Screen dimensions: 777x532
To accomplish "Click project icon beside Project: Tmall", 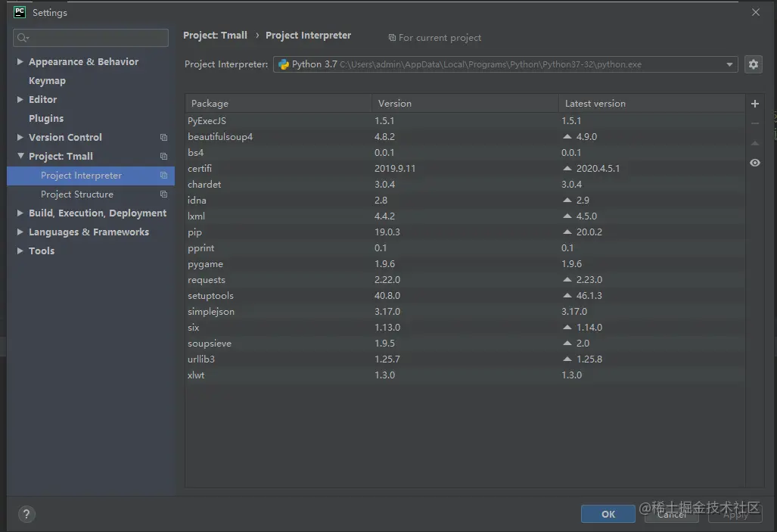I will [163, 156].
